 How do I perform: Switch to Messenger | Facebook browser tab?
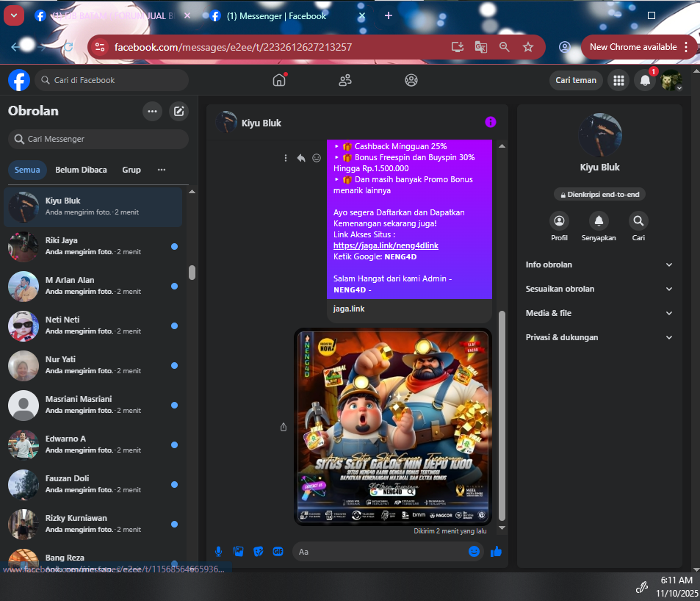point(286,16)
